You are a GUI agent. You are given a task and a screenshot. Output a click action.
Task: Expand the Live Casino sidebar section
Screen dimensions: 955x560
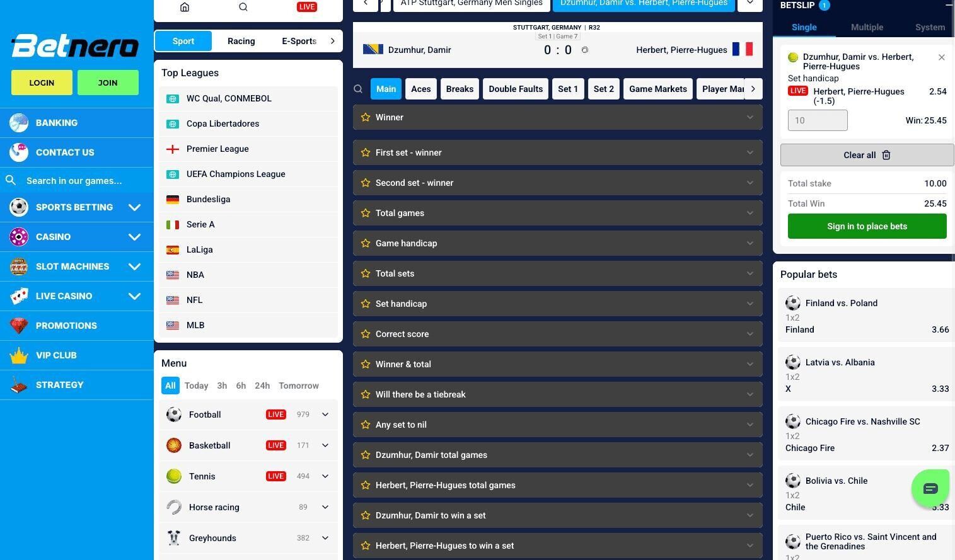[x=134, y=296]
